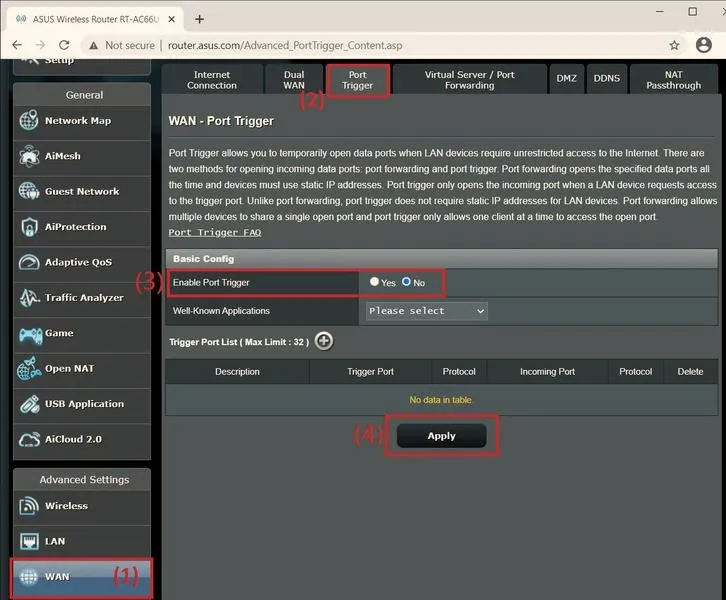The height and width of the screenshot is (600, 726).
Task: Click the WAN - Port Trigger heading
Action: (x=221, y=121)
